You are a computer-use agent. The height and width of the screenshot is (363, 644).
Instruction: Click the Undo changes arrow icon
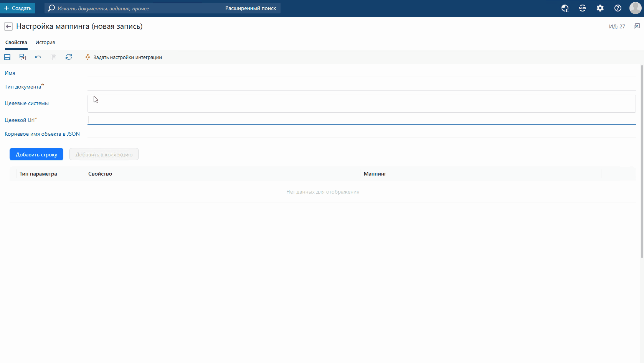coord(38,57)
